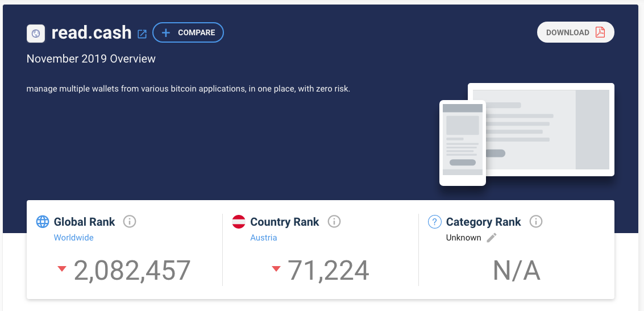The width and height of the screenshot is (644, 311).
Task: Click the mobile preview thumbnail
Action: pyautogui.click(x=463, y=143)
